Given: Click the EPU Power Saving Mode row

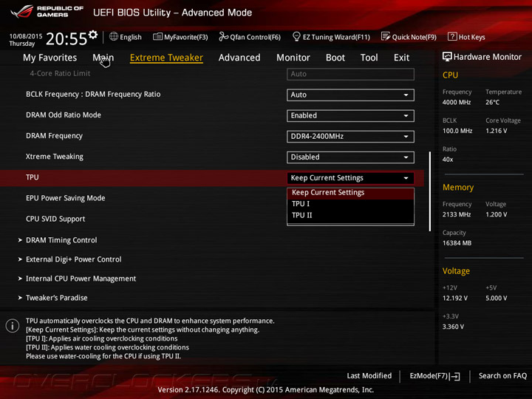Looking at the screenshot, I should (66, 198).
